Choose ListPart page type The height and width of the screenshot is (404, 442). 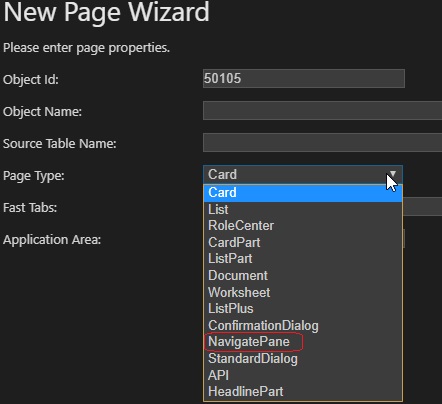tap(303, 259)
